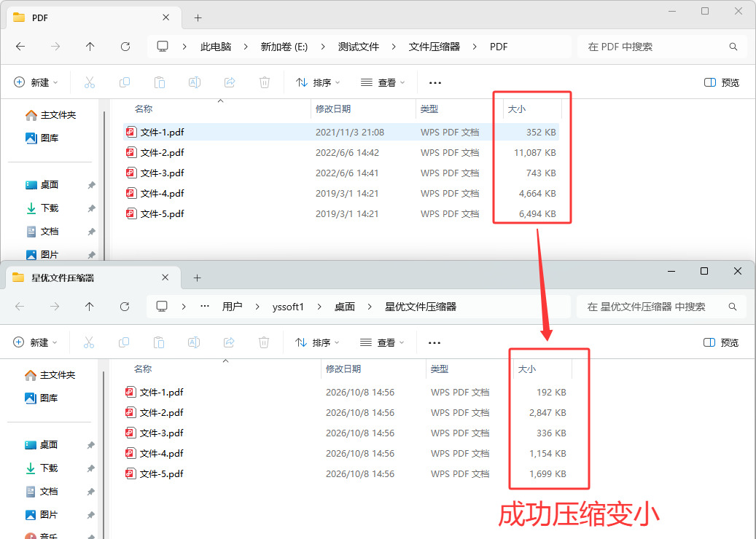Click 在 星优文件压缩器 中搜索 search box
This screenshot has height=539, width=756.
coord(661,307)
